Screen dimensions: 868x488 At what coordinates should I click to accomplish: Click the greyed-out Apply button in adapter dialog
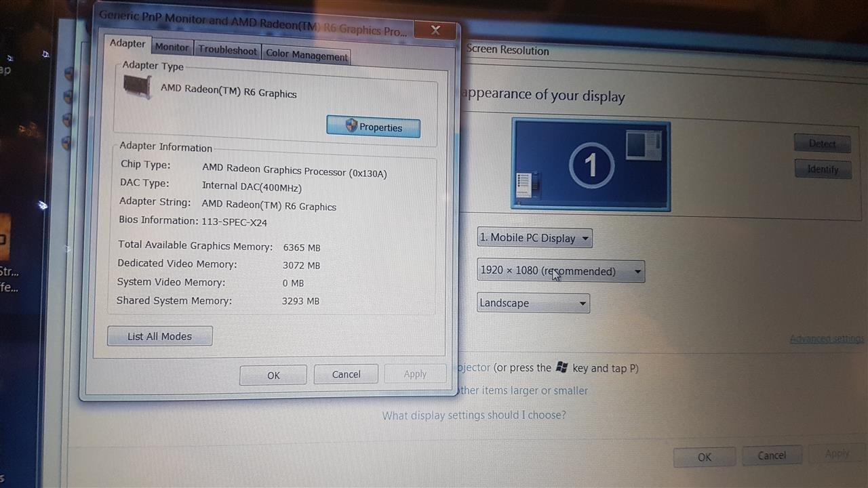pos(415,373)
